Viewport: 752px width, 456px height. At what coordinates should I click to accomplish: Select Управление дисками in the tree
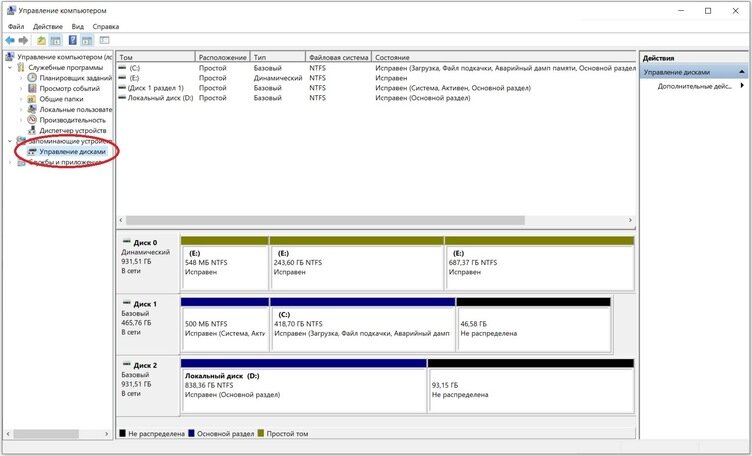coord(72,152)
